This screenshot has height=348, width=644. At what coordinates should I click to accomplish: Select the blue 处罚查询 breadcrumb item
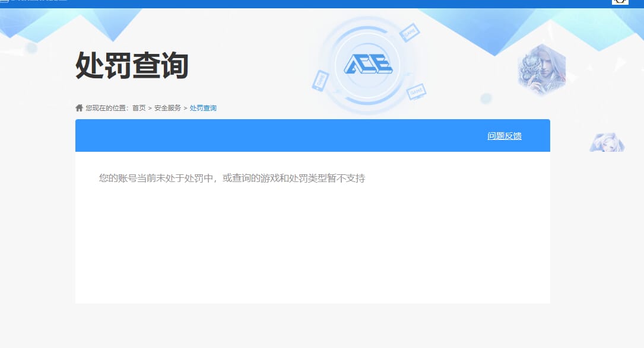click(x=203, y=108)
